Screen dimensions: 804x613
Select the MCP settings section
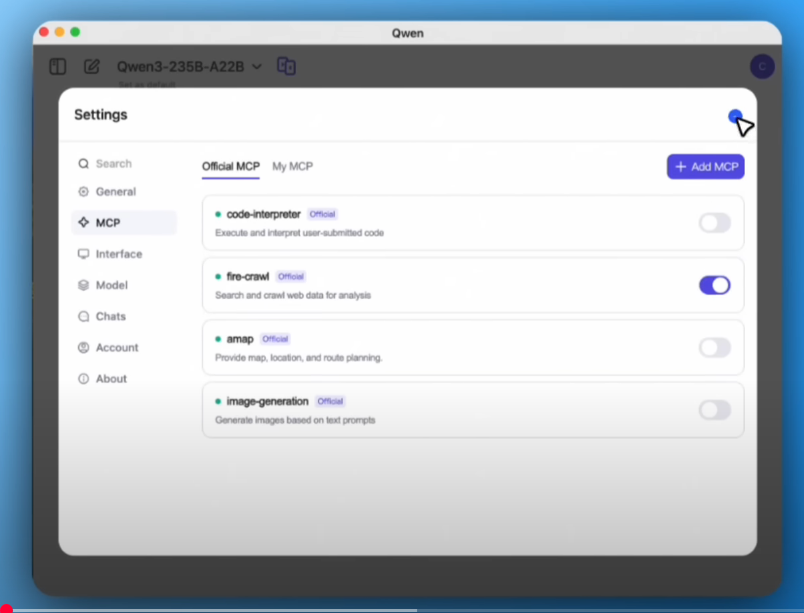pyautogui.click(x=124, y=222)
